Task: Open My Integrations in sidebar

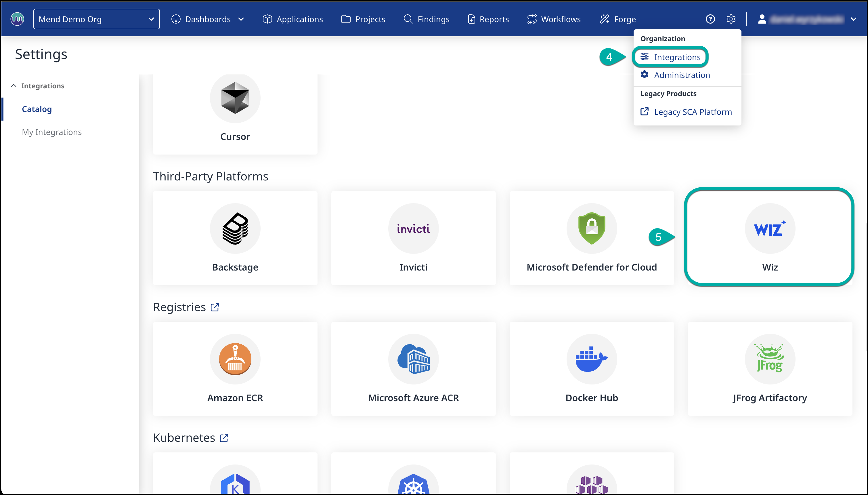Action: pyautogui.click(x=52, y=132)
